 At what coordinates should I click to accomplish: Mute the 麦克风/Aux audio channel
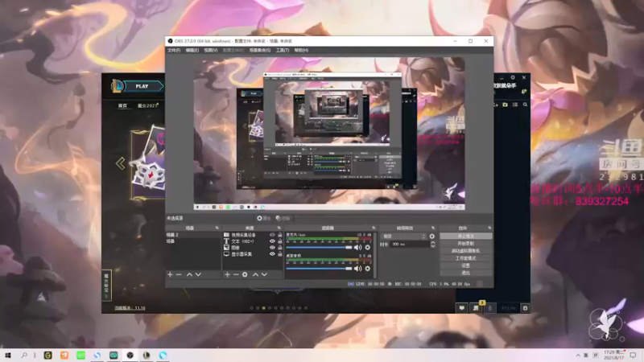pyautogui.click(x=357, y=248)
